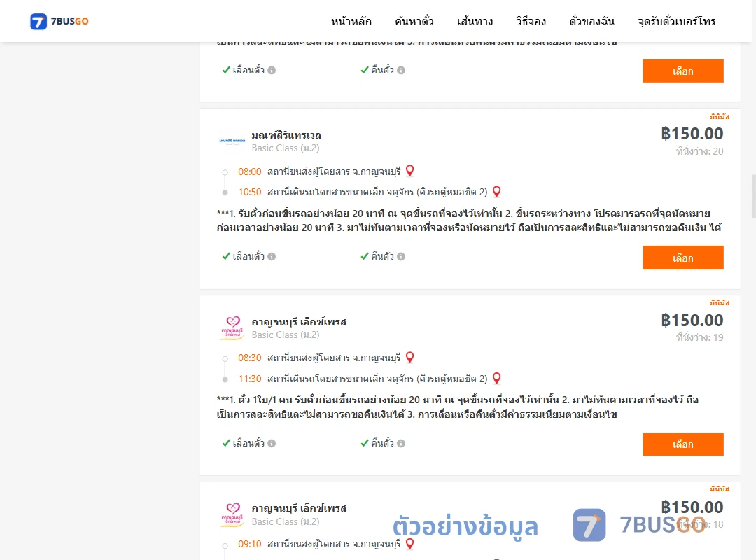Open the จุดรับตั๋วเบอร์โทร menu item
Viewport: 756px width, 560px height.
676,21
